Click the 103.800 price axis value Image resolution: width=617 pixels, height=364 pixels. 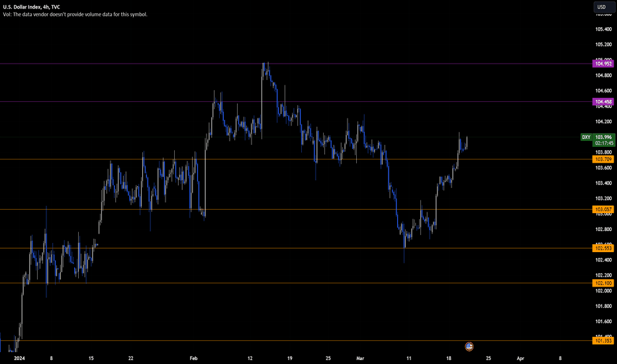click(x=604, y=152)
